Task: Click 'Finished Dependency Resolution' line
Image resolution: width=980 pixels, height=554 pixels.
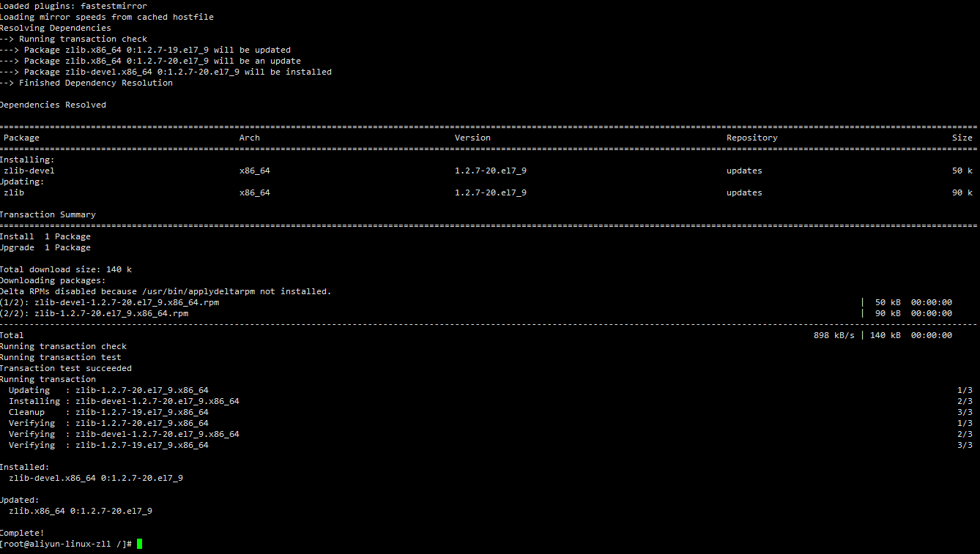Action: 86,83
